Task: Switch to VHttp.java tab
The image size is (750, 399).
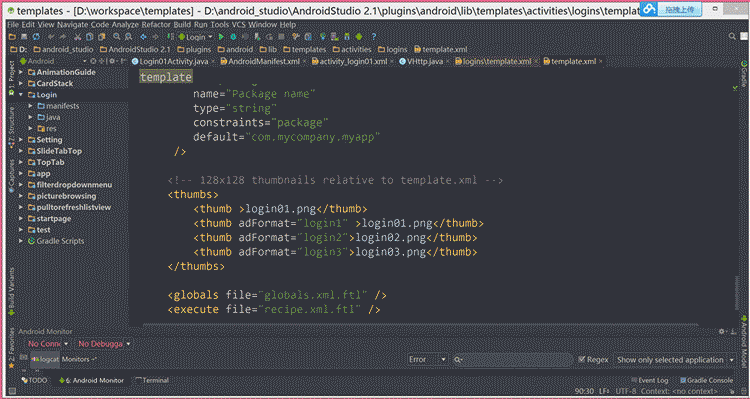Action: click(425, 61)
